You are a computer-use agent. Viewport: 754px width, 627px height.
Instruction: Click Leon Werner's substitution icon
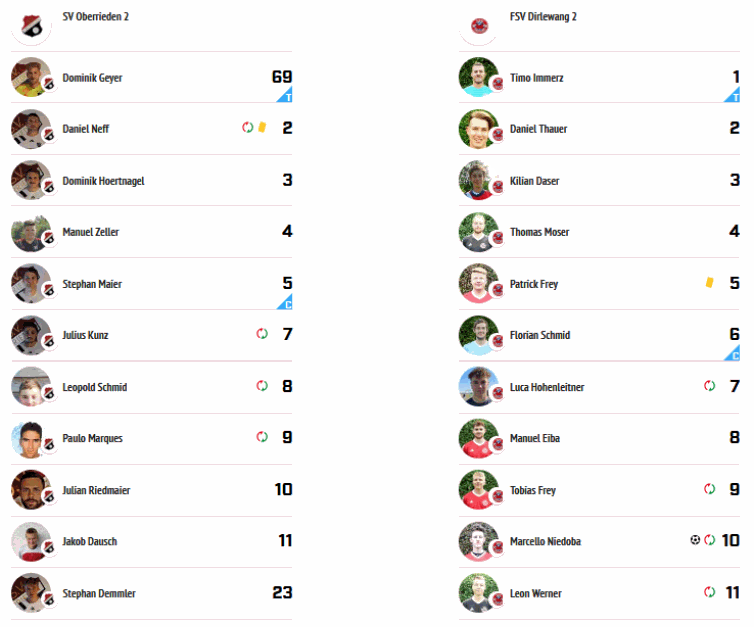[709, 591]
